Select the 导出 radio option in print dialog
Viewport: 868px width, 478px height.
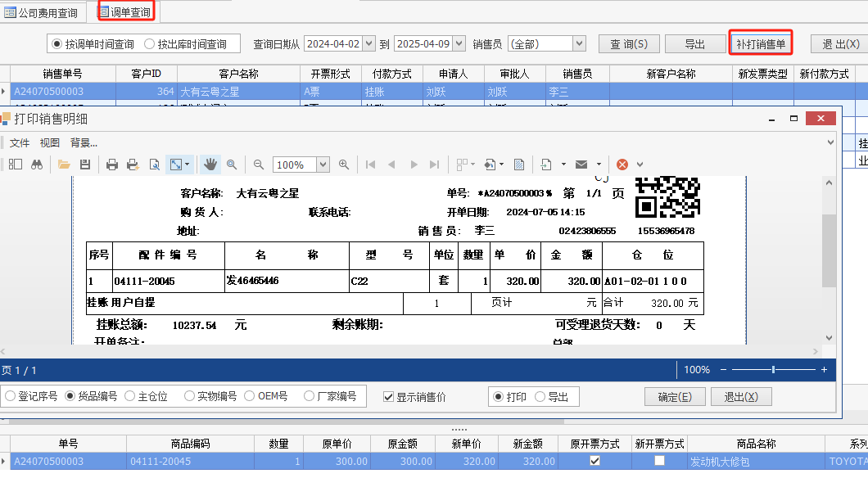(540, 397)
